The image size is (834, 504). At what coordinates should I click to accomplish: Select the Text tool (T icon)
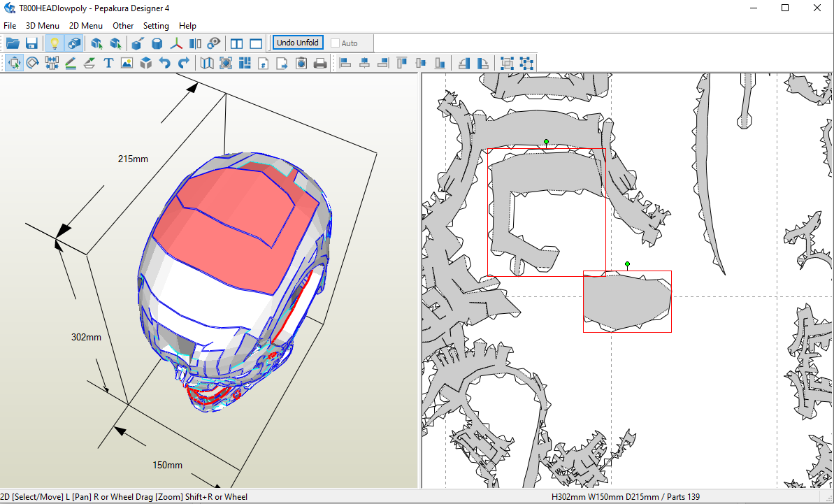pyautogui.click(x=108, y=63)
